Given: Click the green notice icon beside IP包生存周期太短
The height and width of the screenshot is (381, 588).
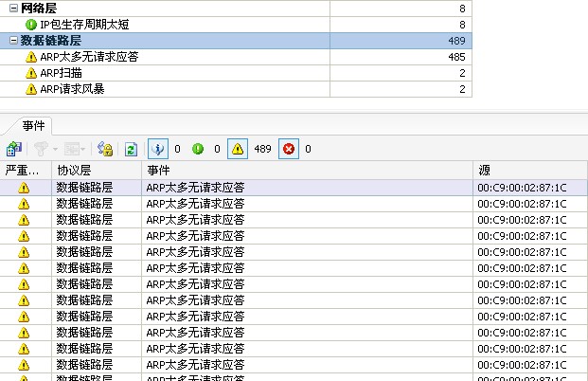Looking at the screenshot, I should click(31, 25).
